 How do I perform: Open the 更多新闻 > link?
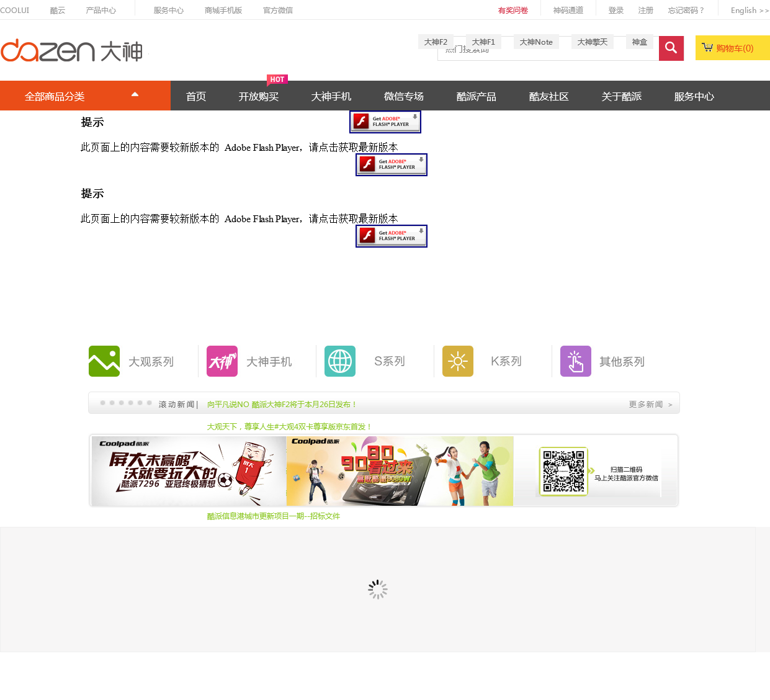coord(650,404)
